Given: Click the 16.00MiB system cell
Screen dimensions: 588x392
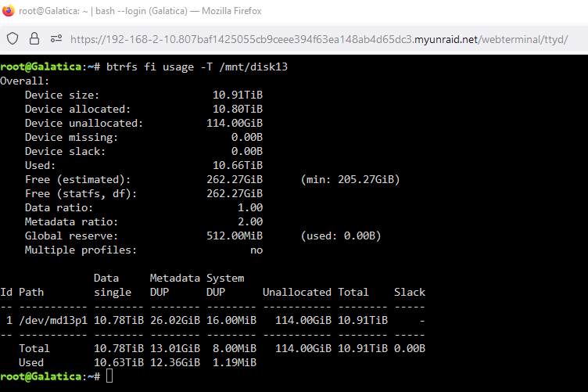Looking at the screenshot, I should pos(231,320).
